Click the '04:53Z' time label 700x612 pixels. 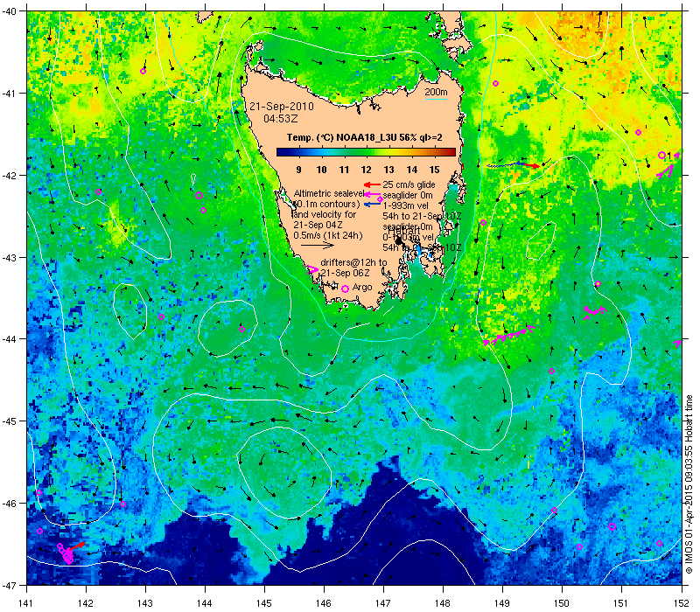(x=280, y=119)
